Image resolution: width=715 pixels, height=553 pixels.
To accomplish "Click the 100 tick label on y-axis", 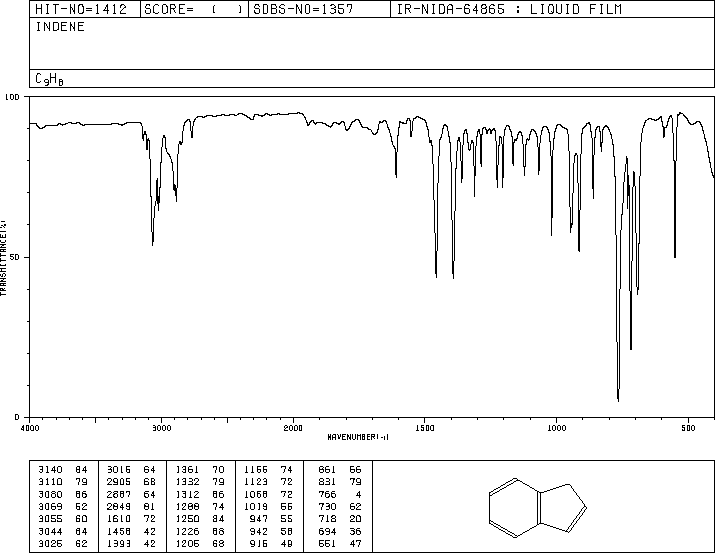I will point(13,97).
